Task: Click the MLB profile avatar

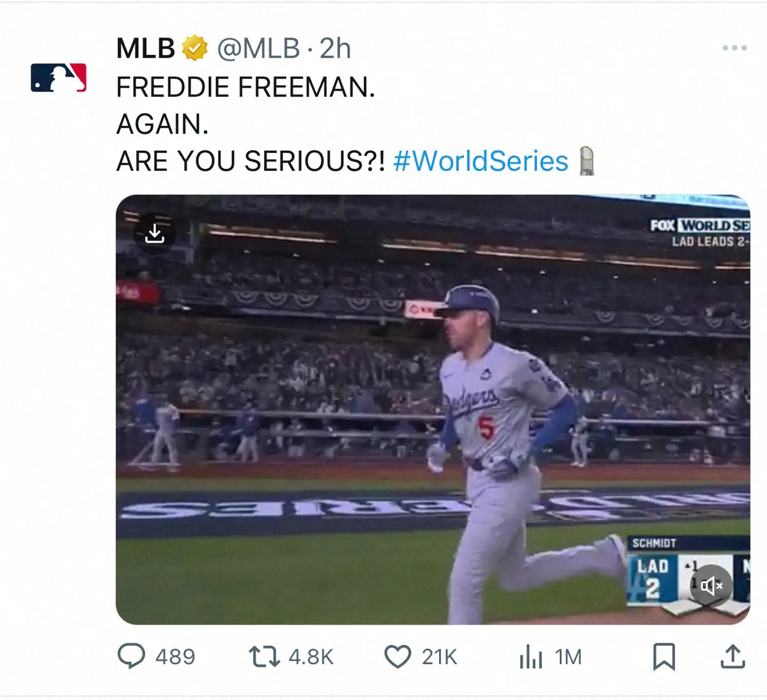Action: click(58, 77)
